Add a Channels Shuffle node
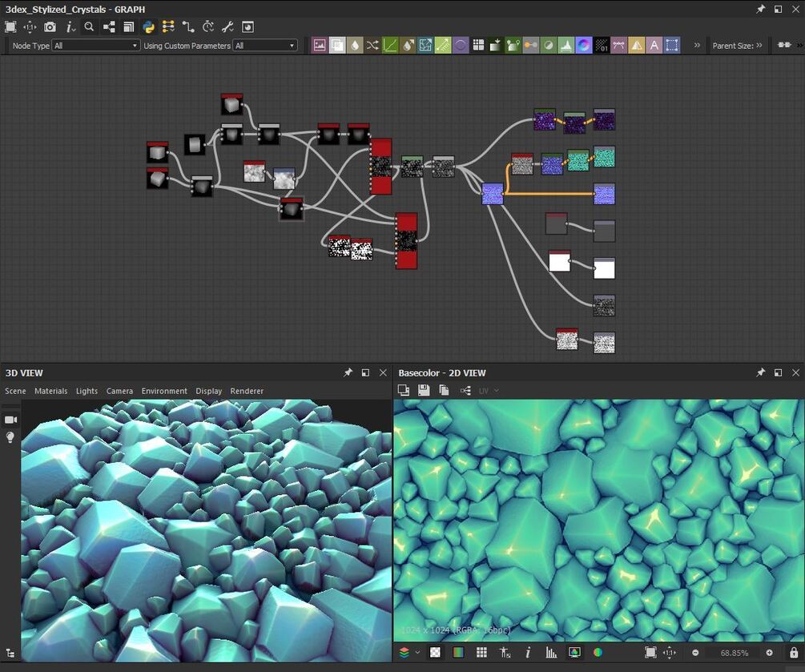 coord(372,45)
